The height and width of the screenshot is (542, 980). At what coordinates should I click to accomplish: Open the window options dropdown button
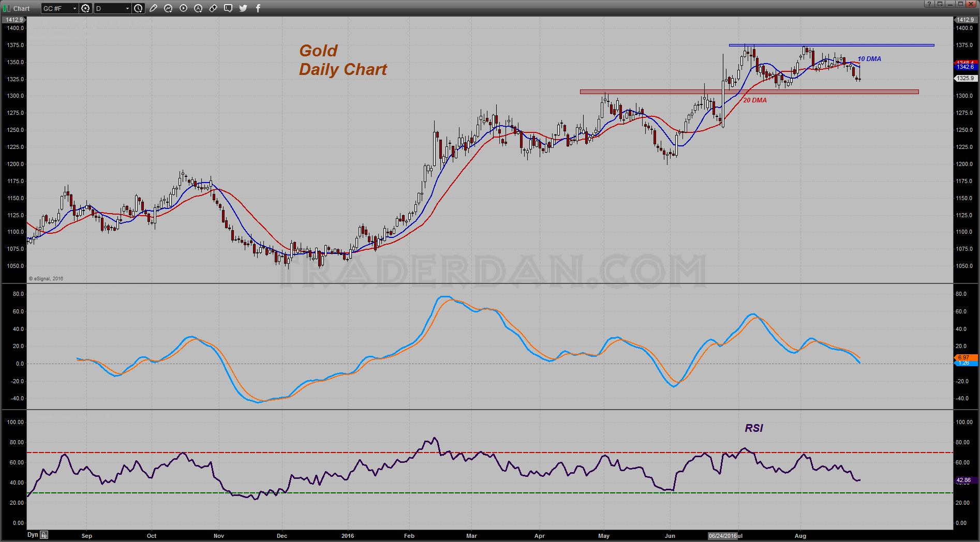940,4
